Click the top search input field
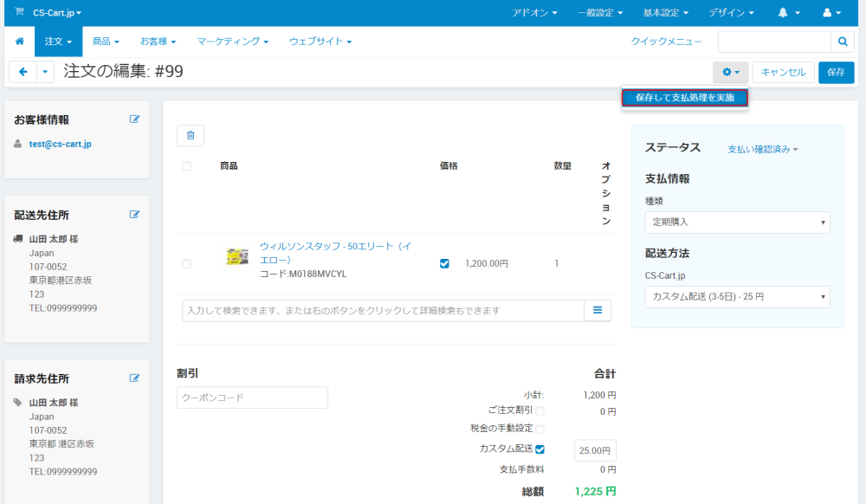The width and height of the screenshot is (866, 504). [x=774, y=42]
